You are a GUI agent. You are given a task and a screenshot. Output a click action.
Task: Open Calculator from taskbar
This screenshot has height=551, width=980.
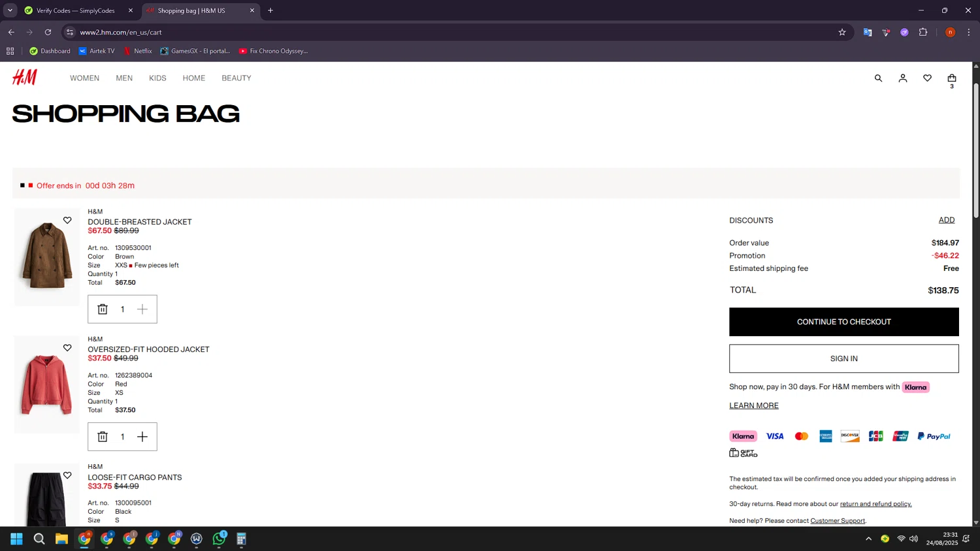(242, 539)
